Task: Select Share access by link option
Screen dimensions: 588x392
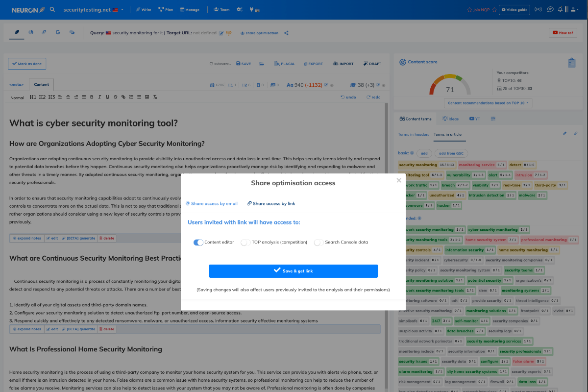Action: pyautogui.click(x=271, y=203)
